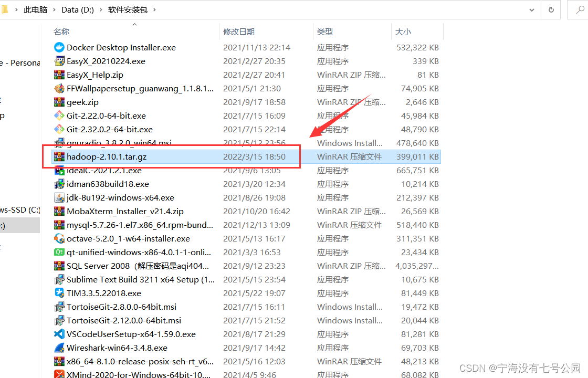Click the EasyX_20210224.exe file icon

pyautogui.click(x=59, y=61)
